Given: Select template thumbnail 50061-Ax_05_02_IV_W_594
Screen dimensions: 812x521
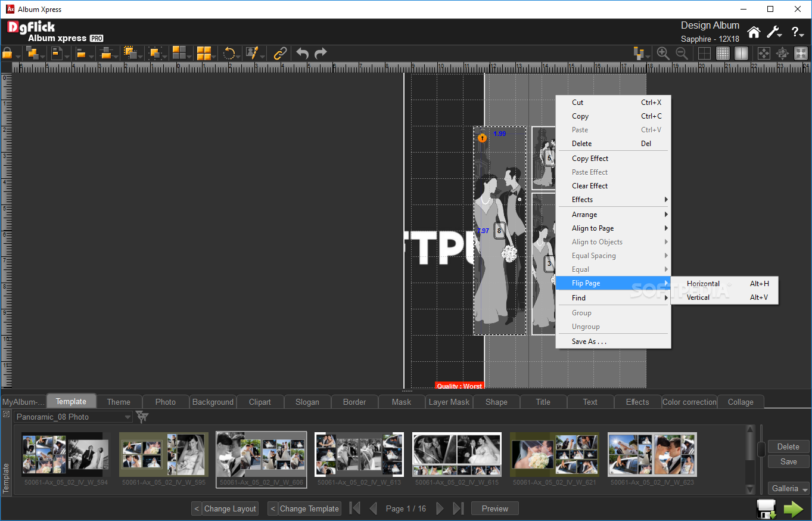Looking at the screenshot, I should point(66,459).
